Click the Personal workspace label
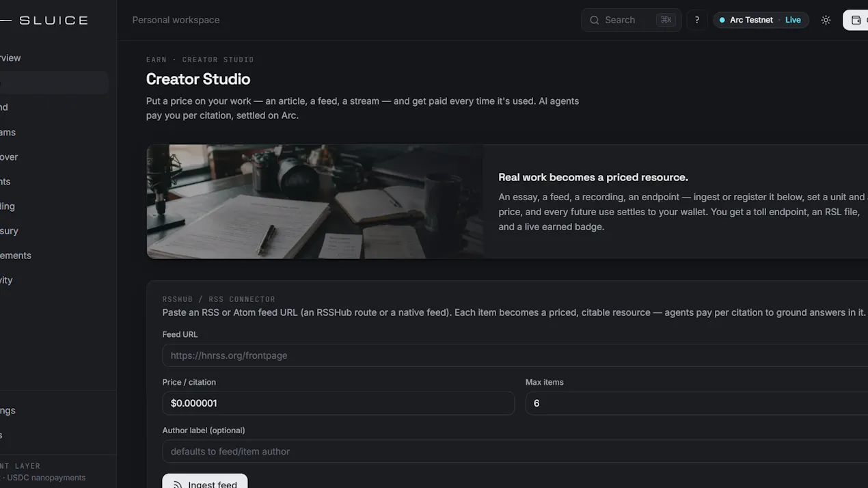 [176, 20]
